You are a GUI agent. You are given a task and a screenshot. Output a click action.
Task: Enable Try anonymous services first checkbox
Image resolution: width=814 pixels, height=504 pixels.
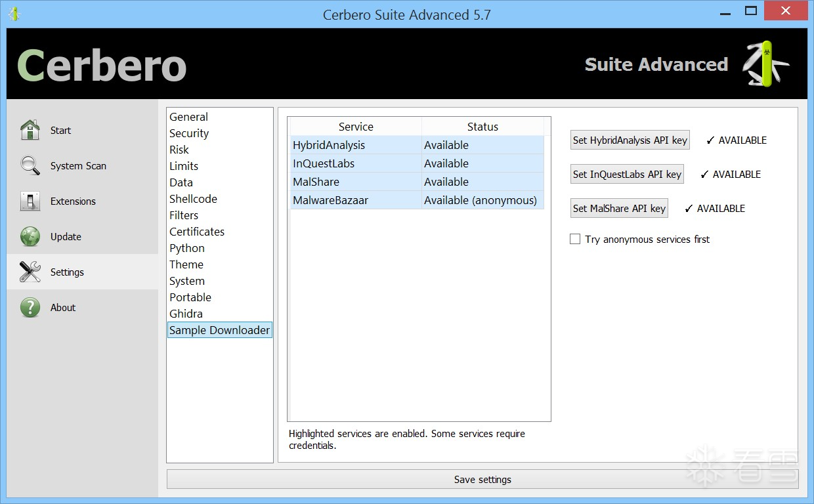pos(575,240)
